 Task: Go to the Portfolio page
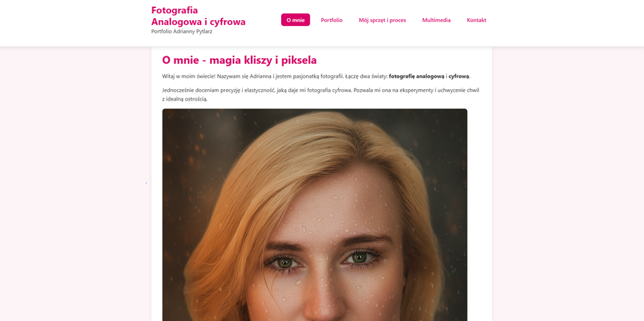point(331,19)
